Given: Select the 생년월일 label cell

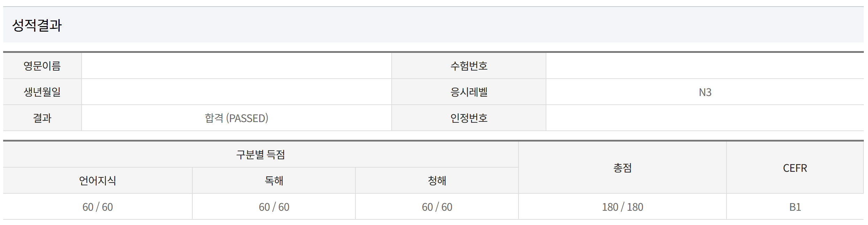Looking at the screenshot, I should pyautogui.click(x=42, y=92).
